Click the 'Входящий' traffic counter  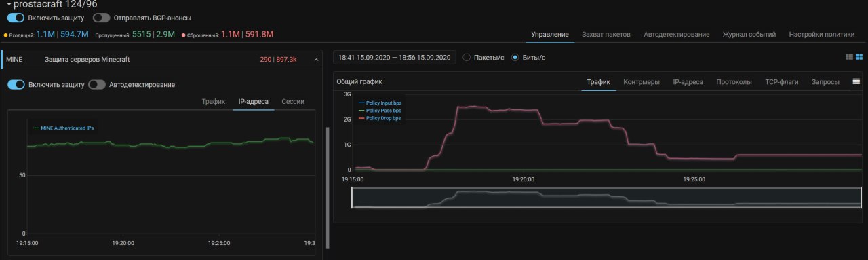tap(46, 34)
